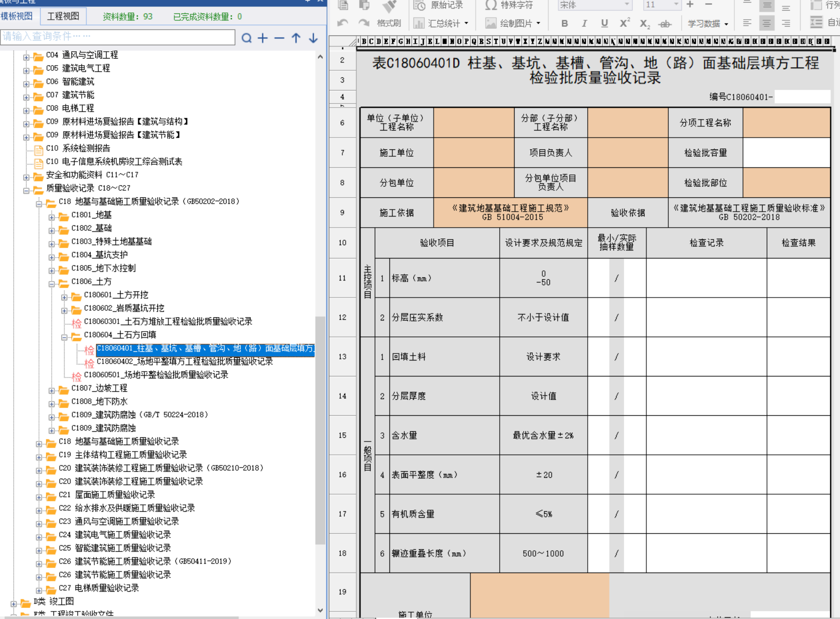Click the copy icon in toolbar

343,5
